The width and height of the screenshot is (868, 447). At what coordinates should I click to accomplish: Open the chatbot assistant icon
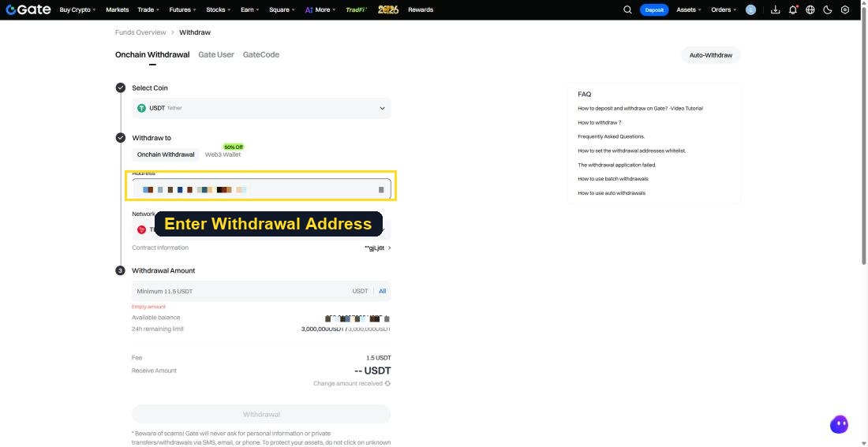[x=840, y=424]
